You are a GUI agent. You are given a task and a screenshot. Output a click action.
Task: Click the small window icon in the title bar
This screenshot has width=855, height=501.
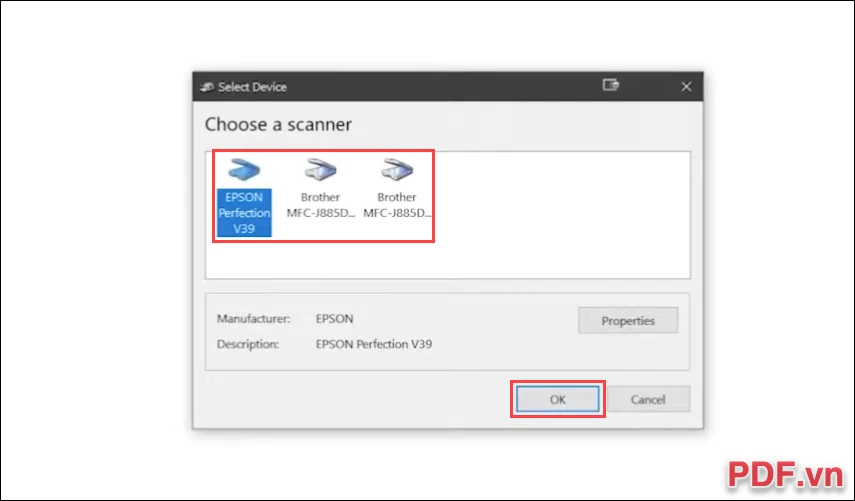[x=610, y=85]
